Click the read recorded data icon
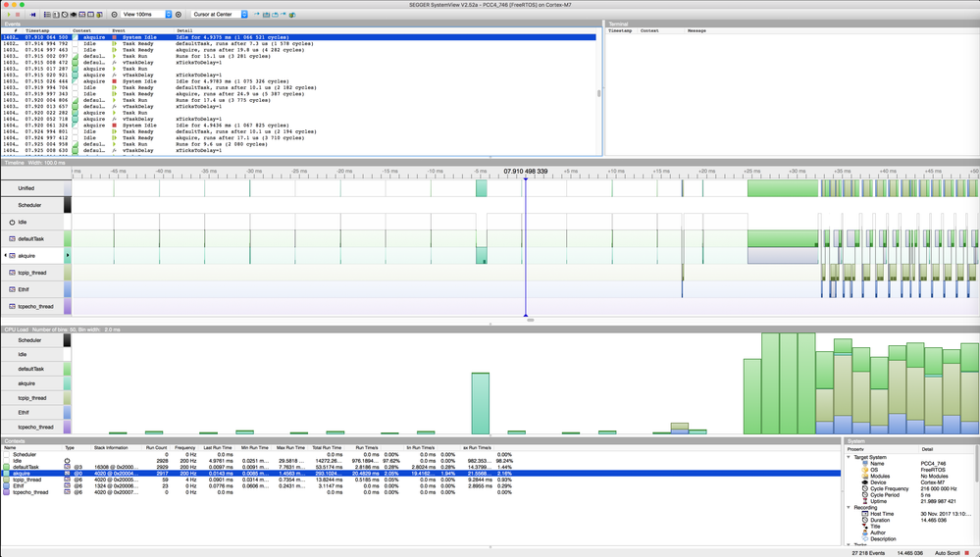Viewport: 980px width, 557px height. (x=33, y=15)
